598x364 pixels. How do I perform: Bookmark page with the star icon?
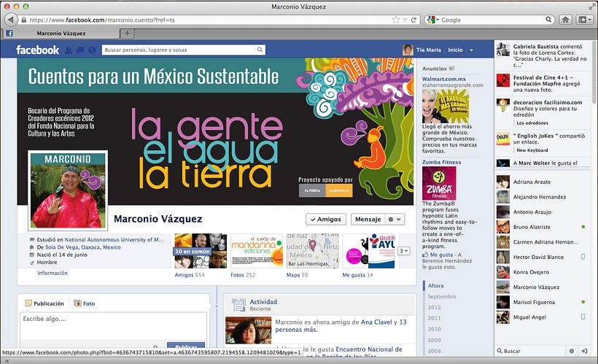point(395,20)
